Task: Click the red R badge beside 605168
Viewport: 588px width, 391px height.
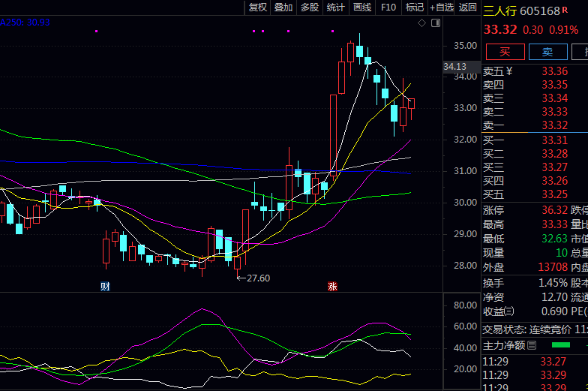Action: [x=565, y=11]
